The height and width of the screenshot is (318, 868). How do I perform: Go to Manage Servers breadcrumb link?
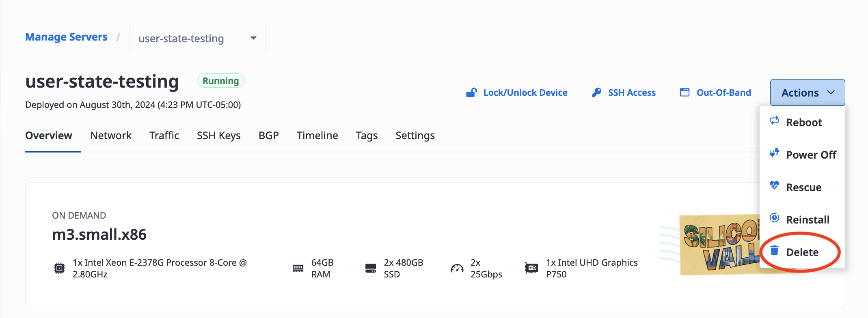point(66,37)
